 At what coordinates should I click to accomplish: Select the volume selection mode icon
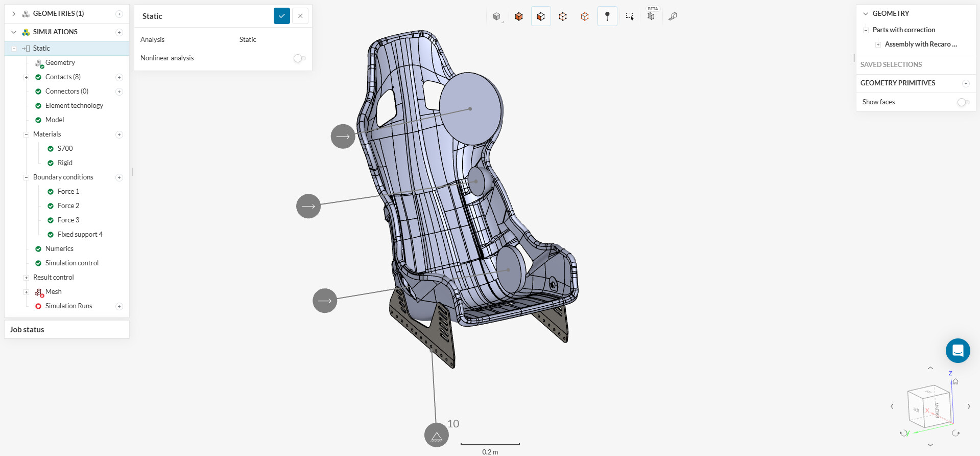pos(519,16)
